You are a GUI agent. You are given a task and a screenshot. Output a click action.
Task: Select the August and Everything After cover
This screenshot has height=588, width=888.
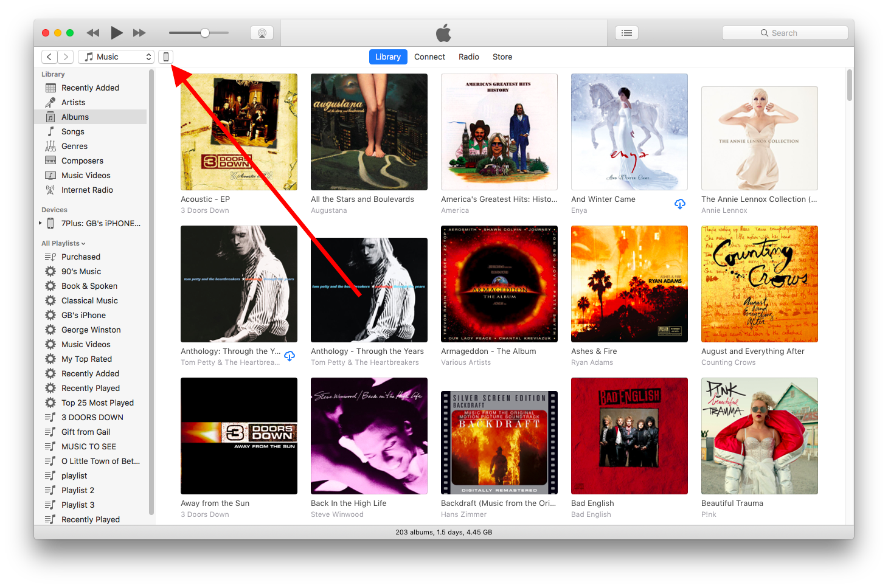[760, 284]
